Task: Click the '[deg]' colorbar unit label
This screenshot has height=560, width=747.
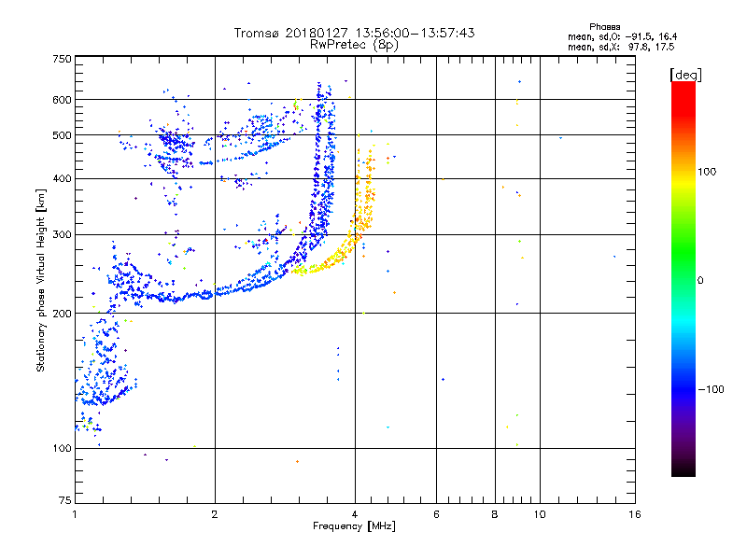Action: pos(685,75)
